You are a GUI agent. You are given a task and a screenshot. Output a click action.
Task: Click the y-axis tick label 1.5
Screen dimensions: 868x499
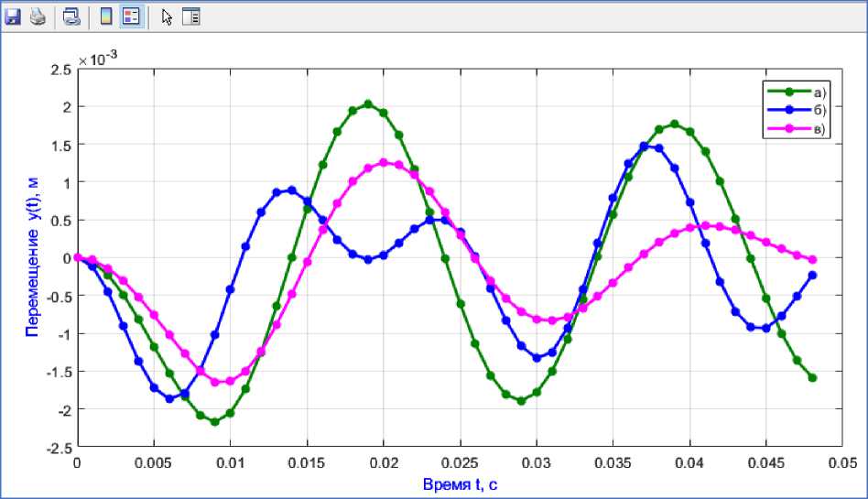[61, 145]
